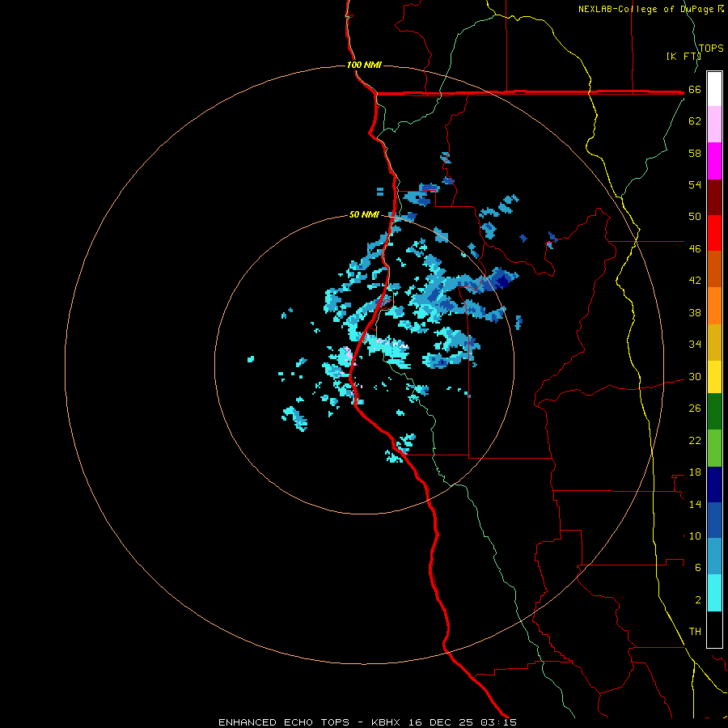
Task: Click the '10' legend tick label
Action: point(695,535)
